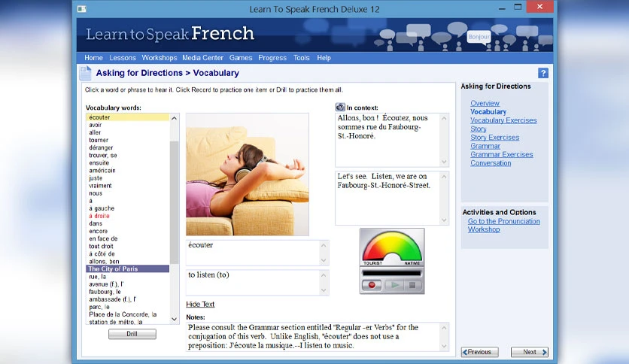Click the vocabulary list scrollbar thumb
Viewport: 629px width, 364px height.
point(174,202)
